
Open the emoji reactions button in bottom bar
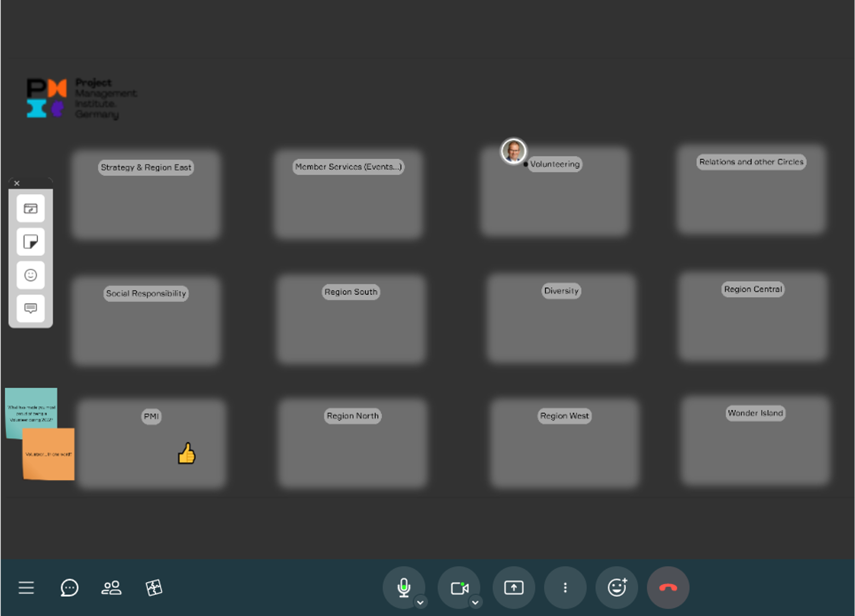coord(617,588)
